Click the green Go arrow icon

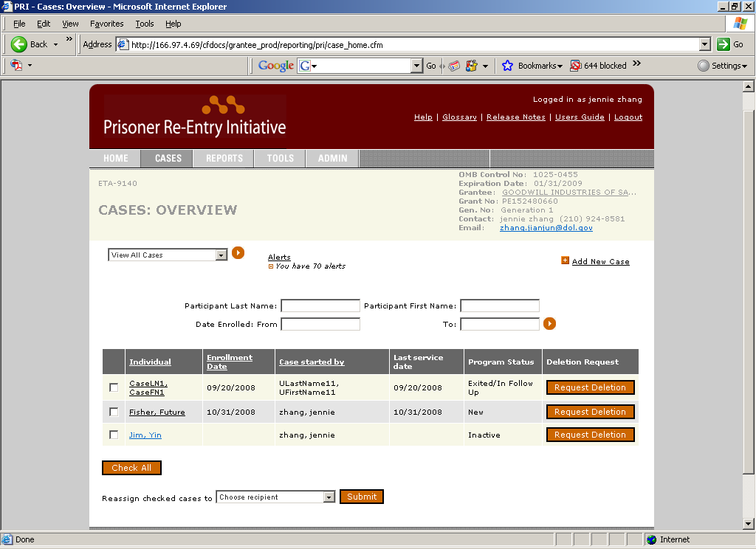tap(724, 44)
